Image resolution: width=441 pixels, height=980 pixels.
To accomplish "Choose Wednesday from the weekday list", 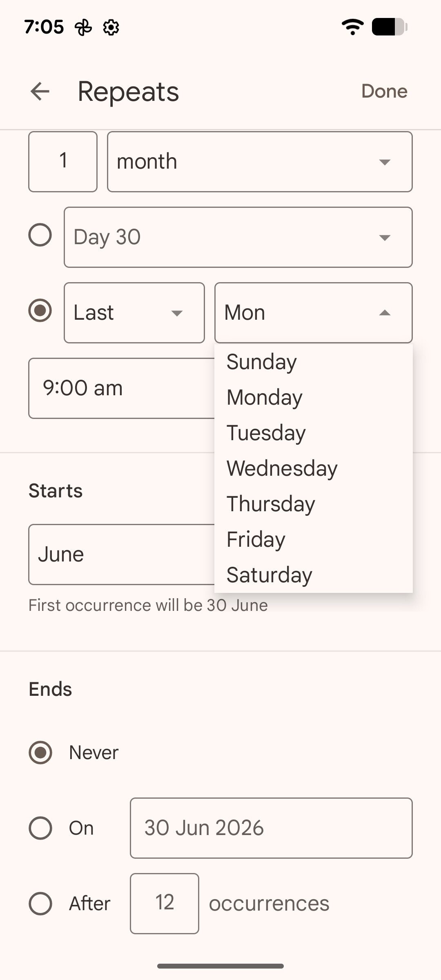I will [282, 468].
